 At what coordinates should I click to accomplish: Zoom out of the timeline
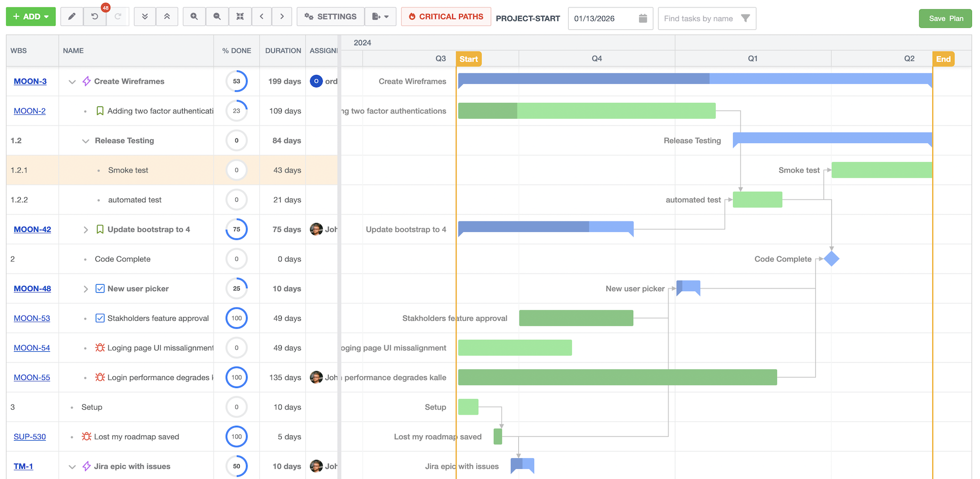click(x=217, y=16)
